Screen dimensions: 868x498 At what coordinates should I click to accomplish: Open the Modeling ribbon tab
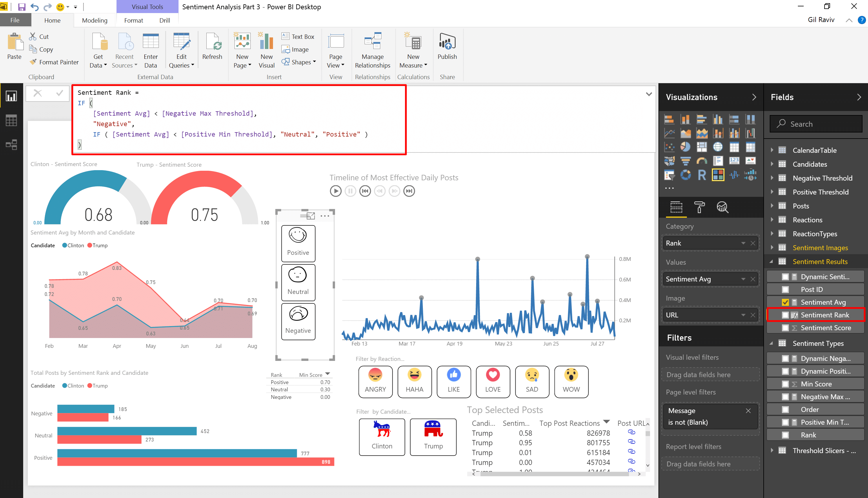click(x=94, y=20)
